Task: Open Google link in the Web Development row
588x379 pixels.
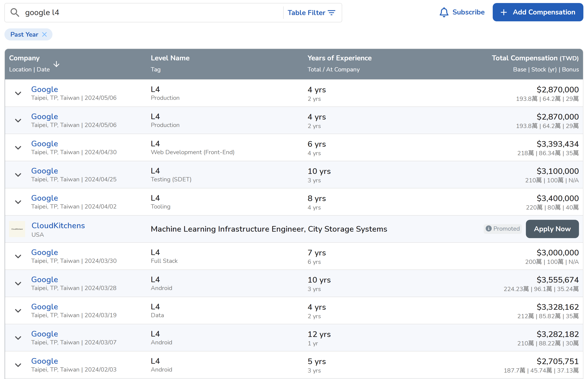Action: pyautogui.click(x=44, y=144)
